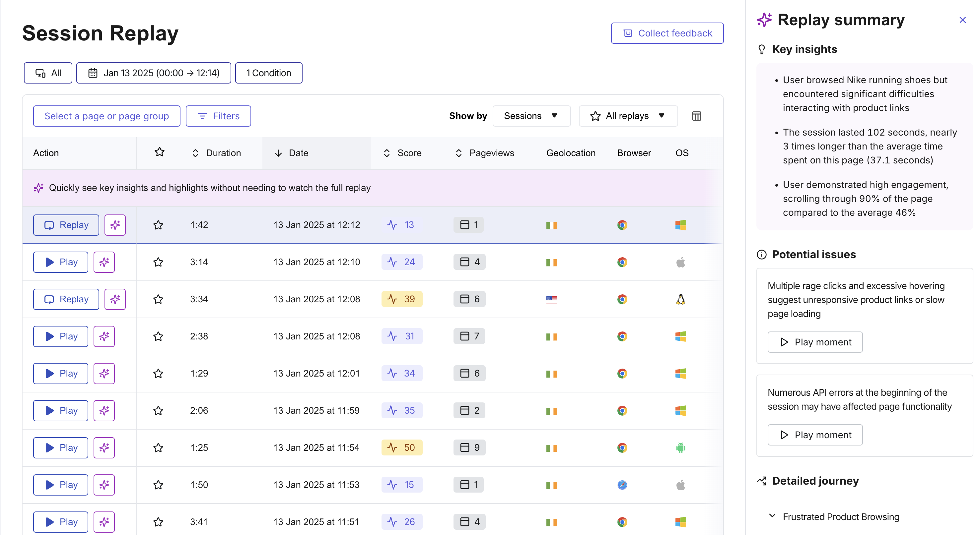The width and height of the screenshot is (980, 535).
Task: Open AI summary for the 12:12 session
Action: (x=115, y=225)
